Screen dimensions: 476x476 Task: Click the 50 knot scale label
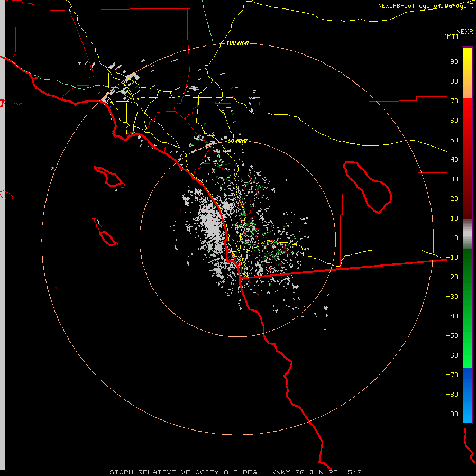[454, 140]
